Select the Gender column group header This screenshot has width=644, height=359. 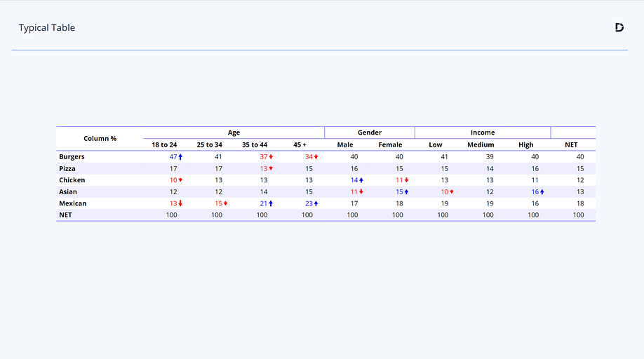tap(370, 133)
